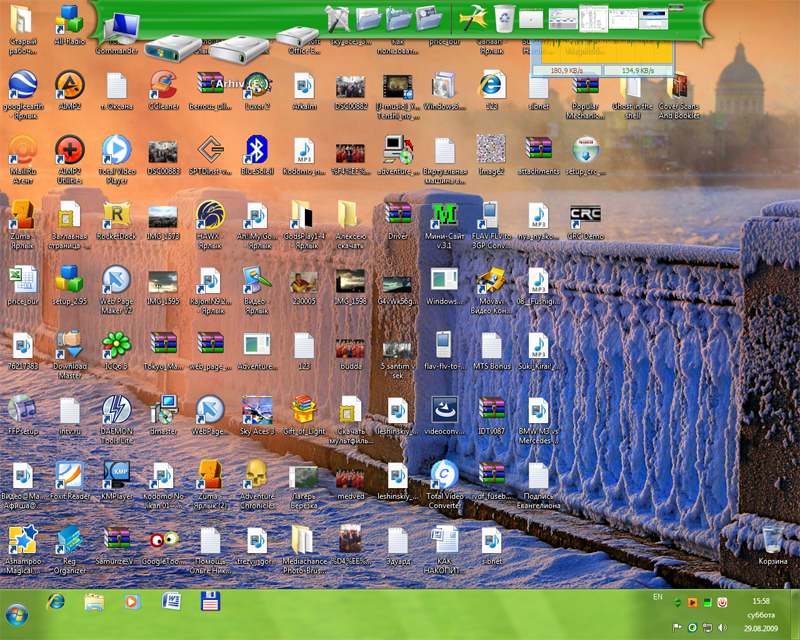Viewport: 800px width, 640px height.
Task: Launch Web Page Maker V2 shortcut
Action: (x=116, y=281)
